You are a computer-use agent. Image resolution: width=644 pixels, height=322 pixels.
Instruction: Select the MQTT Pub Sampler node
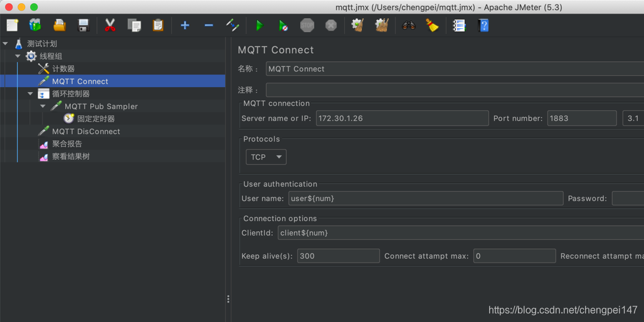tap(101, 106)
